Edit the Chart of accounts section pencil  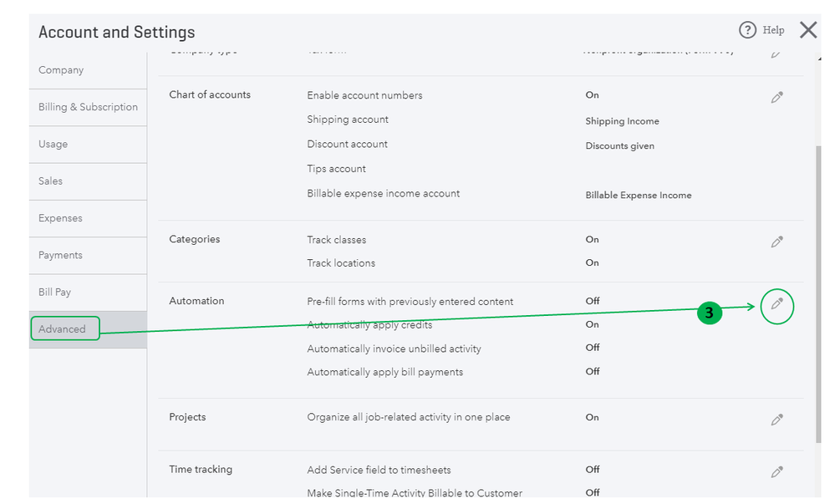pos(777,97)
